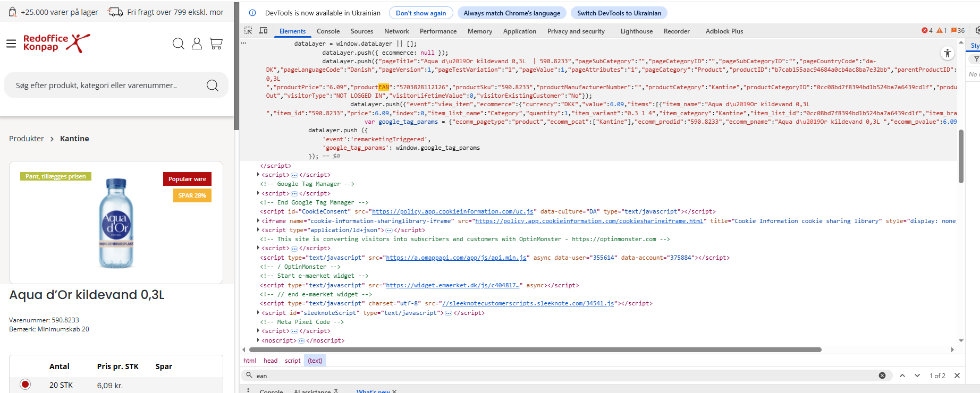Expand script node after Meta Pixel Code comment

tap(258, 331)
